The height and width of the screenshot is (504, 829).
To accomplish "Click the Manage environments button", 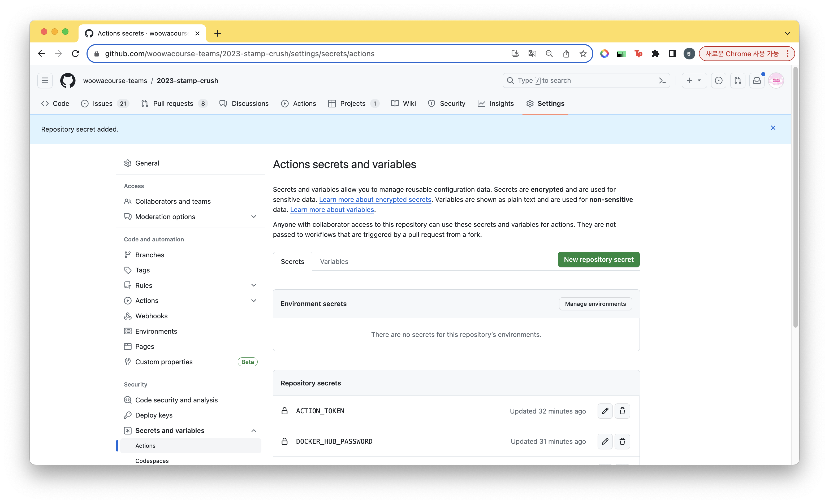I will coord(595,304).
